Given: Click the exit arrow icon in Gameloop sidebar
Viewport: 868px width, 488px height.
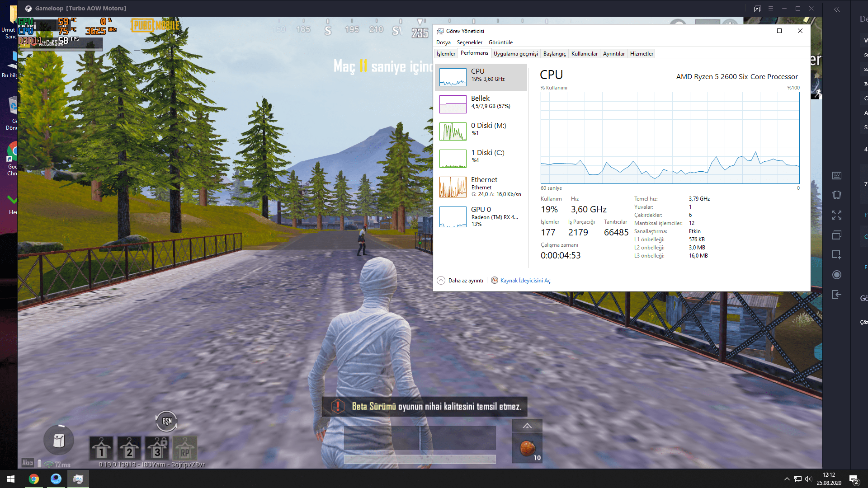Looking at the screenshot, I should [x=837, y=295].
